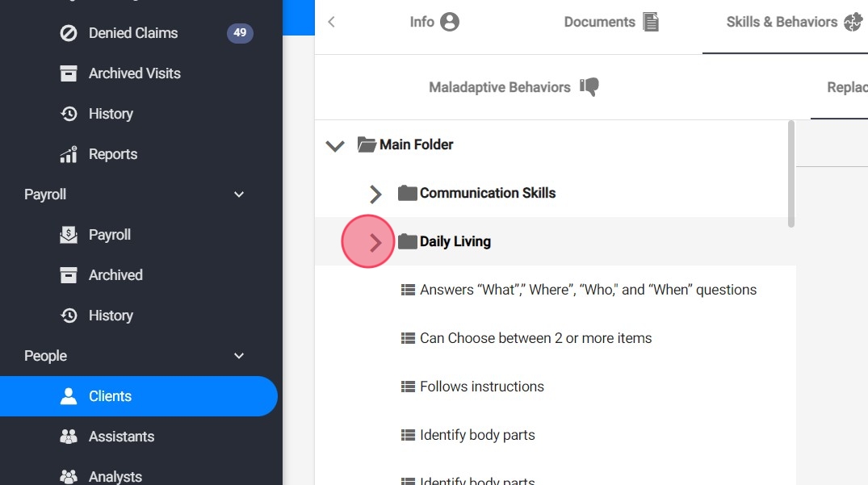Viewport: 868px width, 485px height.
Task: Select the Can Choose between 2 items skill
Action: 535,338
